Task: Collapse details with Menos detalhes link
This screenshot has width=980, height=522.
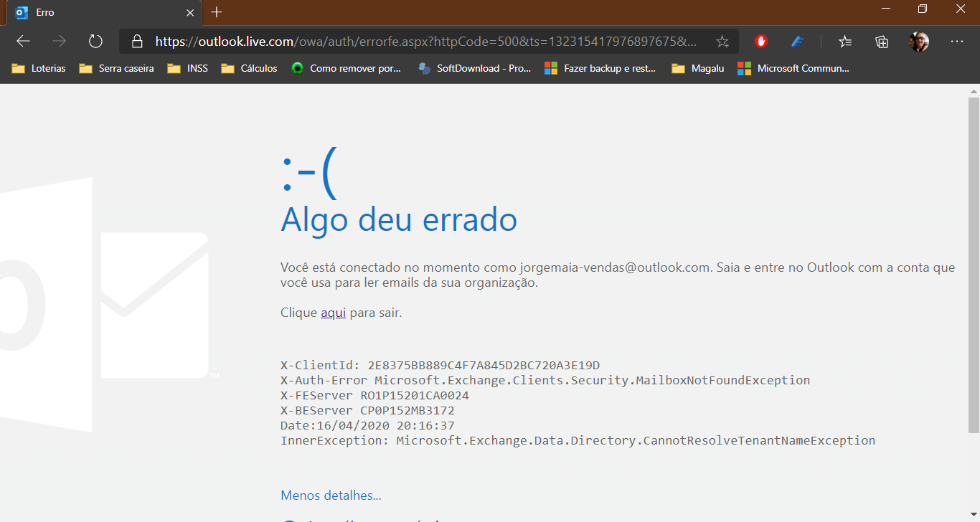Action: coord(331,495)
